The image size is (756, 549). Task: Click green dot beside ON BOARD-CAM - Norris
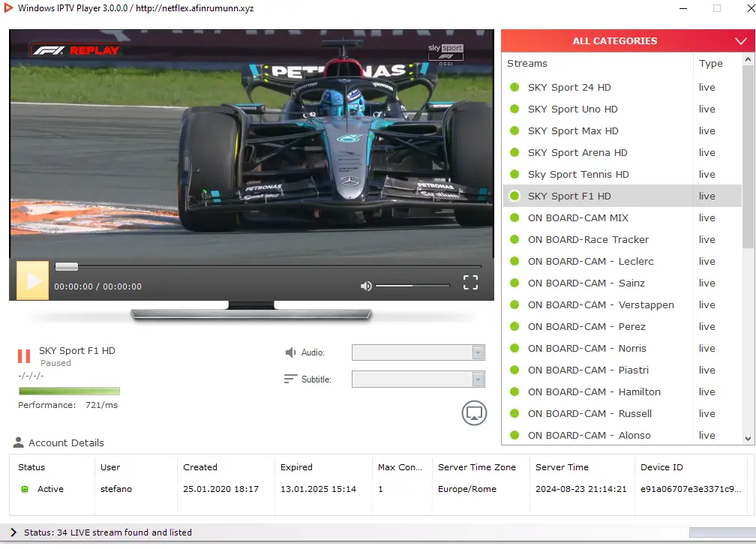click(514, 348)
